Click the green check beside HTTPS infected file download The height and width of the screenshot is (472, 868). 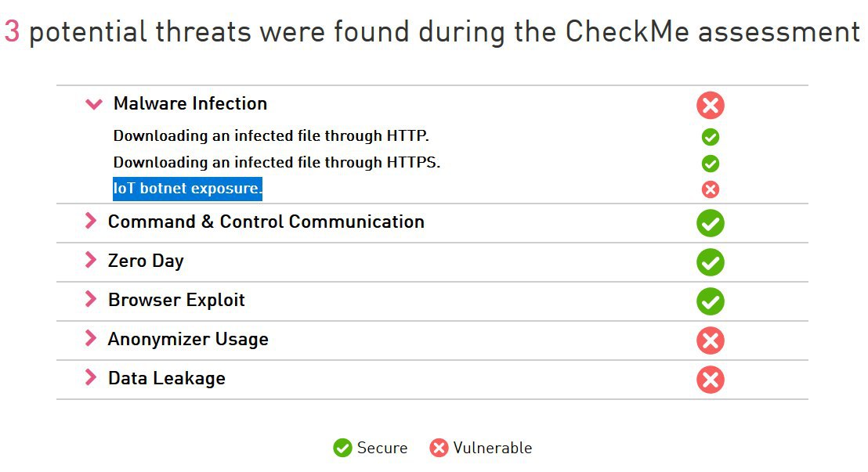pyautogui.click(x=711, y=164)
